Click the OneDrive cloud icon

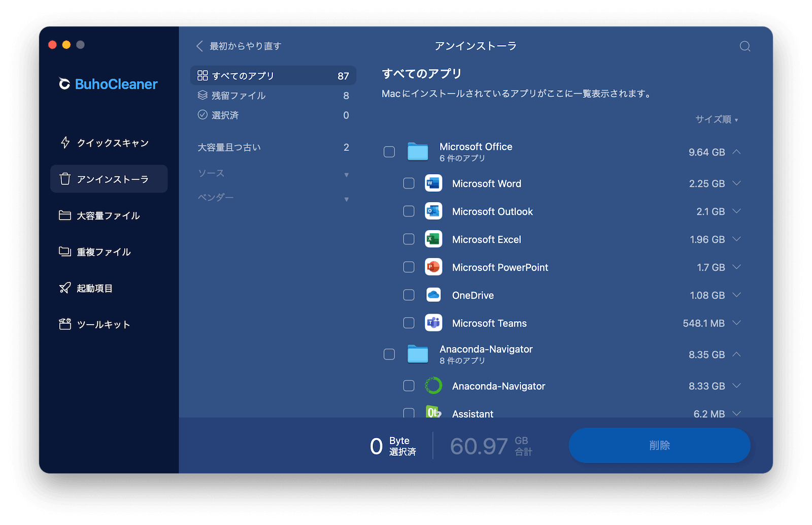pos(433,295)
